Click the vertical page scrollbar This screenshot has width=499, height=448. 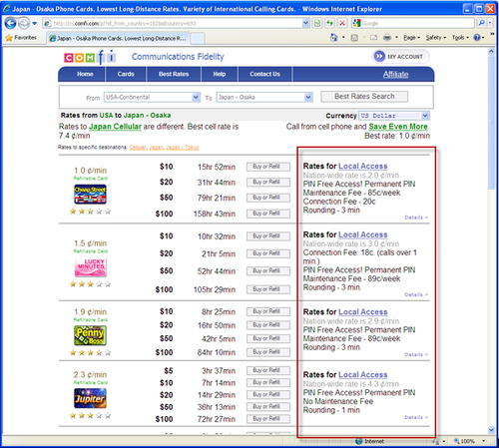[491, 240]
